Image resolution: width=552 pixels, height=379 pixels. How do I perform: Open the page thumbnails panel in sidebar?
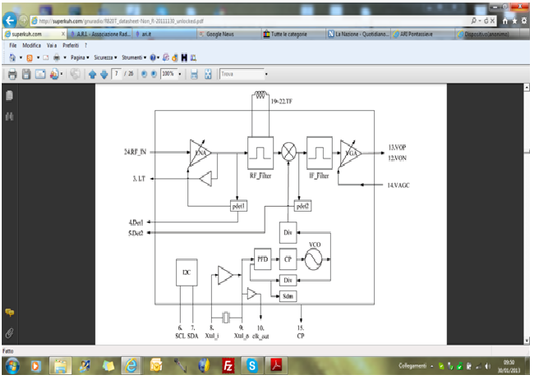click(10, 95)
